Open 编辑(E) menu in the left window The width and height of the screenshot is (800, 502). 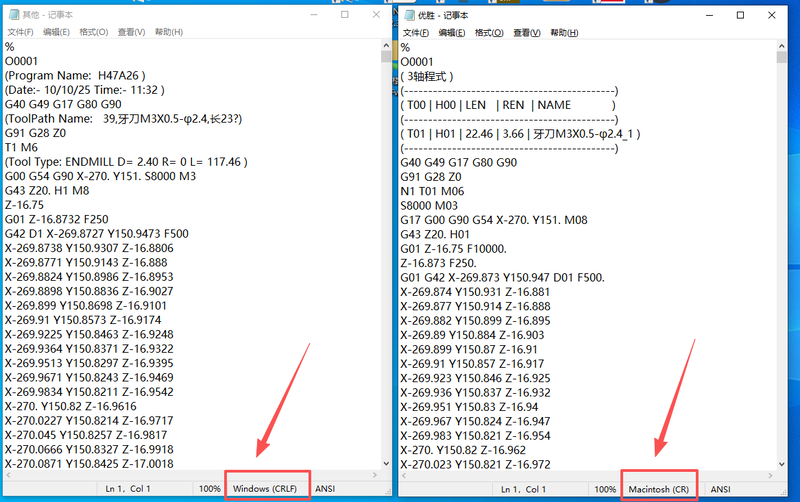(x=56, y=32)
